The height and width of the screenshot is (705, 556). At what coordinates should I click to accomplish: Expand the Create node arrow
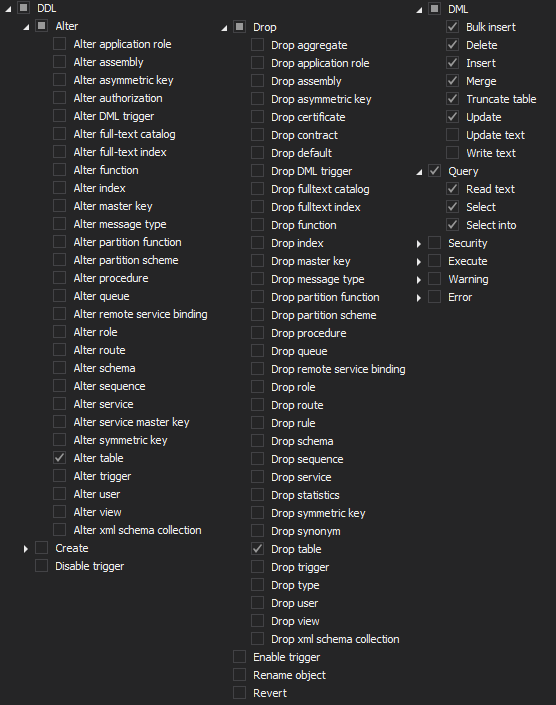(x=26, y=549)
